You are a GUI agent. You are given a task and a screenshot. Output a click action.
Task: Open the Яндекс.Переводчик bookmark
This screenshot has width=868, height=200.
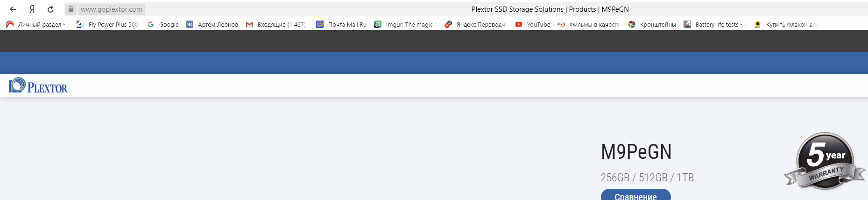(476, 24)
